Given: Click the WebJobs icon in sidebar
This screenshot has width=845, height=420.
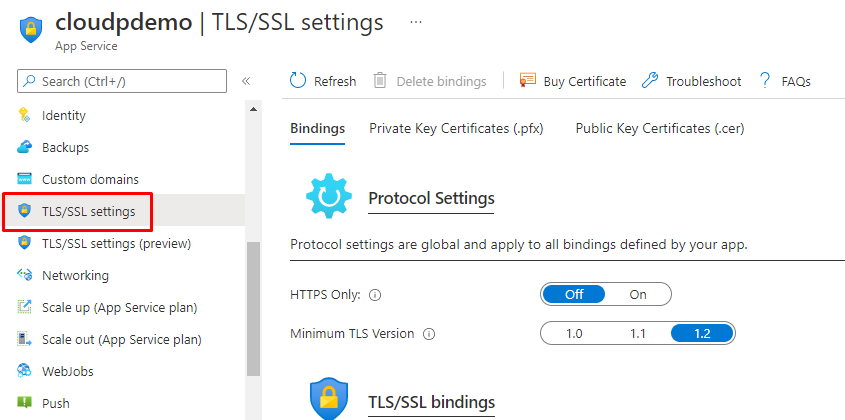Looking at the screenshot, I should pyautogui.click(x=25, y=371).
